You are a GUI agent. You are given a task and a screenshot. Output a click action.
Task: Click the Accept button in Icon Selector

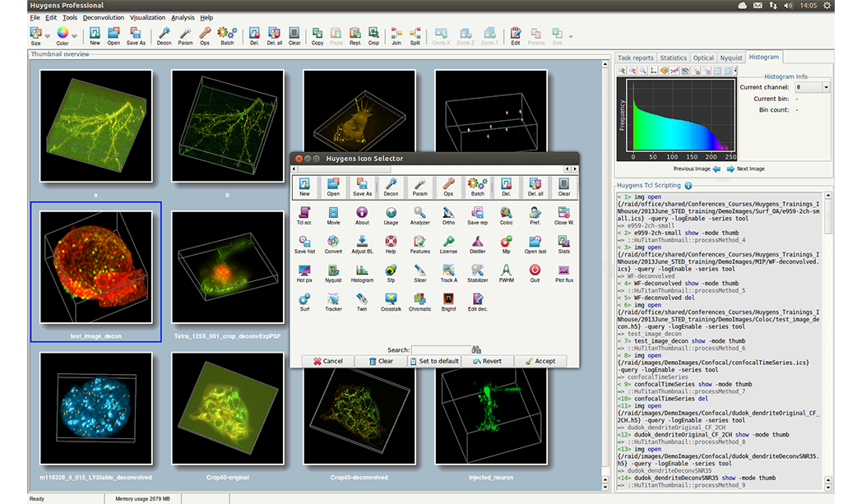click(540, 361)
